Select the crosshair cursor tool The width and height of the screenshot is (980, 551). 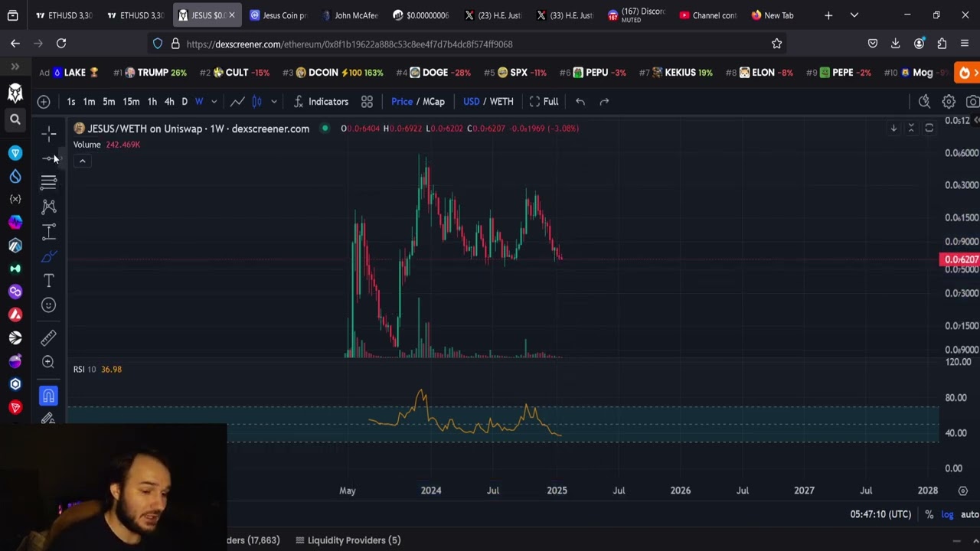click(49, 135)
